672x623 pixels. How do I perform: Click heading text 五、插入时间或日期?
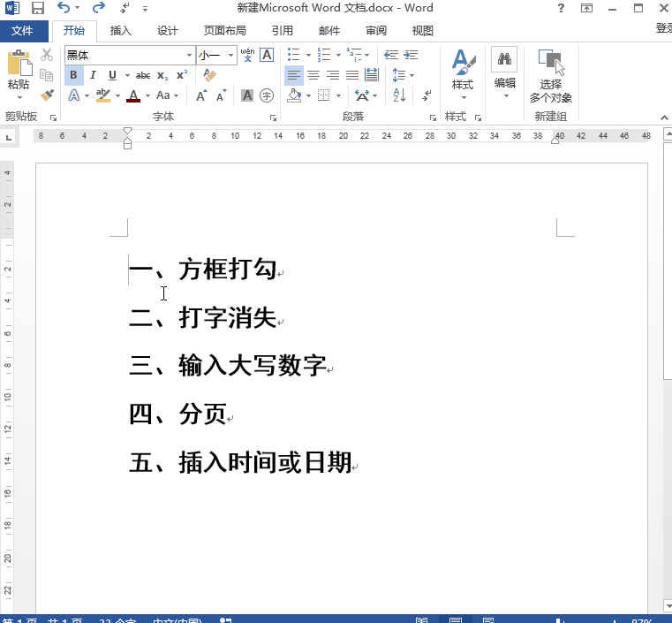coord(240,463)
